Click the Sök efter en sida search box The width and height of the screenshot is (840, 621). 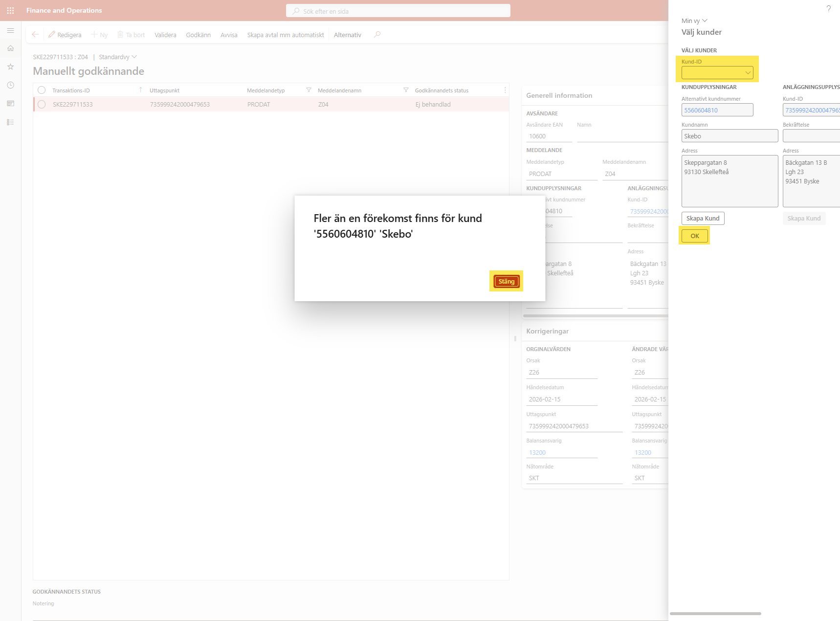click(398, 11)
